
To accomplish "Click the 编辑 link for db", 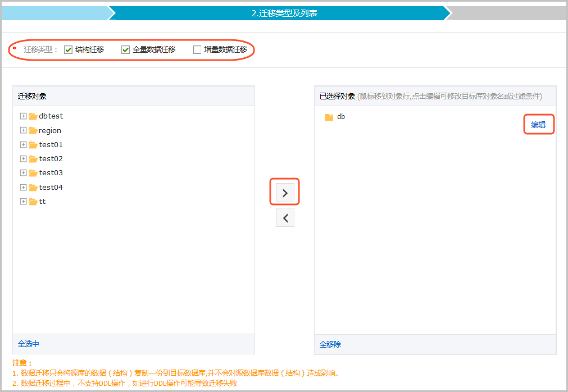I will pos(538,125).
